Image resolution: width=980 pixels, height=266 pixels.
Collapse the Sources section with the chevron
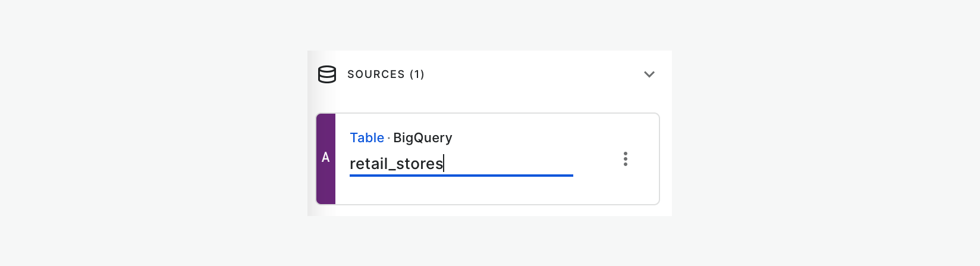tap(649, 74)
